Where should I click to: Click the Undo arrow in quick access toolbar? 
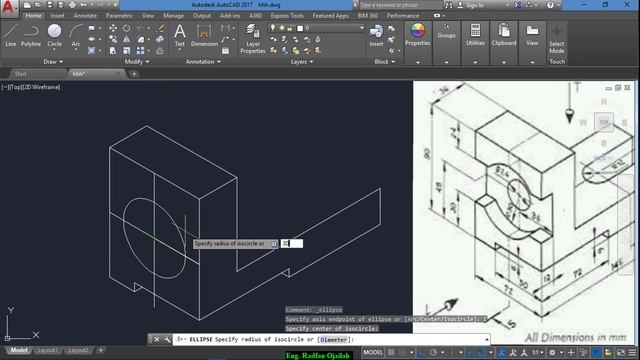pos(84,5)
